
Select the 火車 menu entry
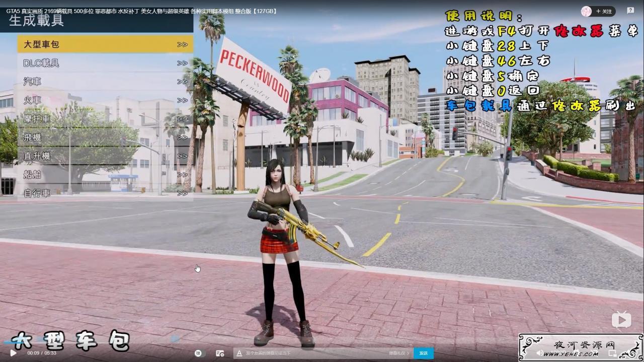(106, 100)
